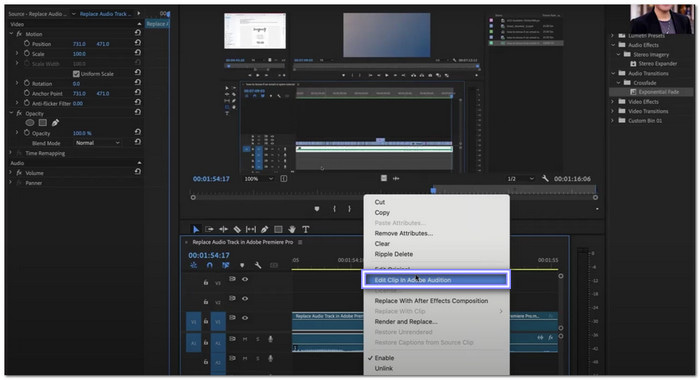Open the 1/2 playback resolution dropdown
Screen dimensions: 700x380
pos(521,179)
